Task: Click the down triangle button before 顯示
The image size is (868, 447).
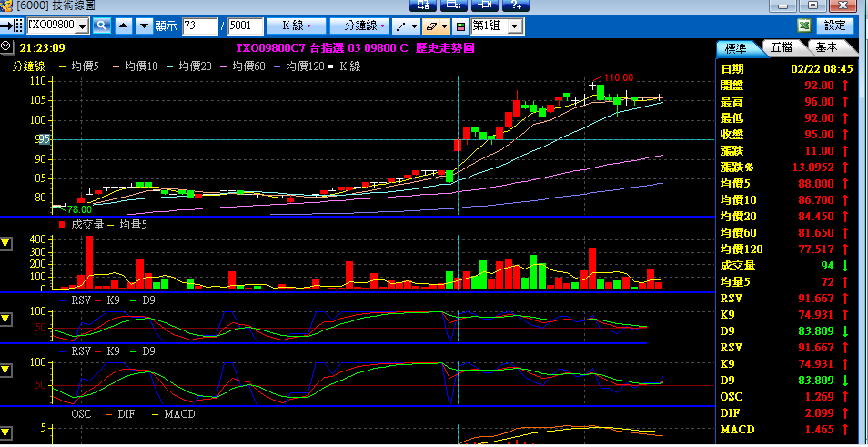Action: (x=144, y=25)
